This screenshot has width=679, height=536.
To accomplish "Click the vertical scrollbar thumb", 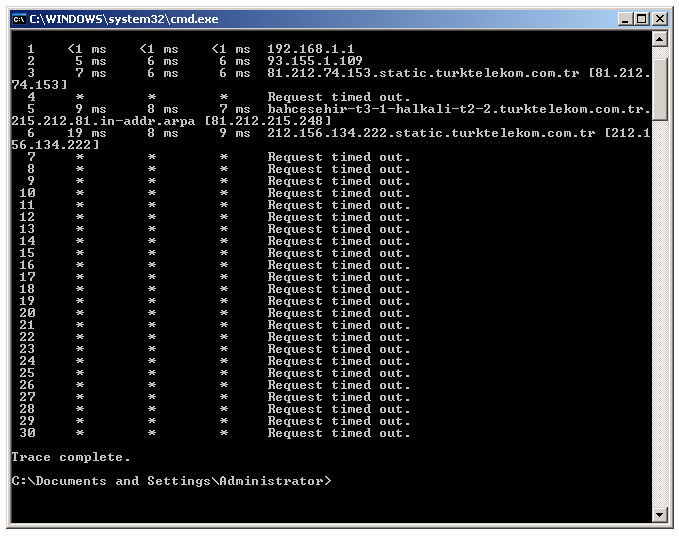I will pos(660,89).
